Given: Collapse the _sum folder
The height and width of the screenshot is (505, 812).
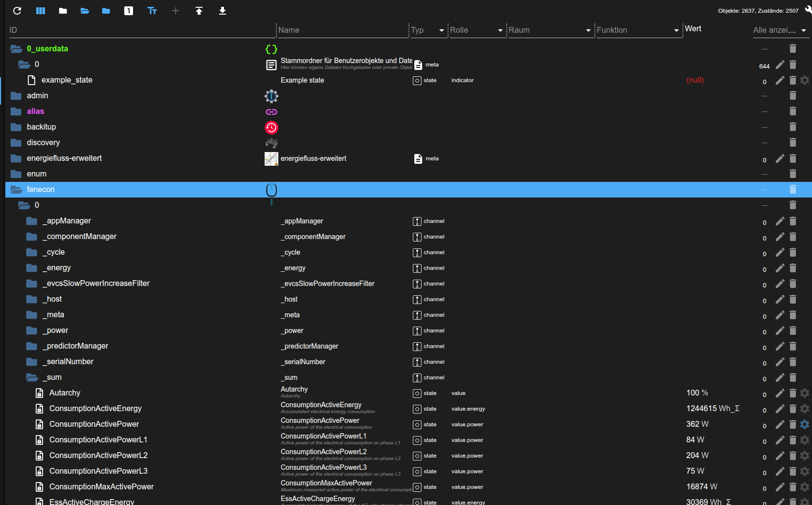Looking at the screenshot, I should pyautogui.click(x=32, y=377).
